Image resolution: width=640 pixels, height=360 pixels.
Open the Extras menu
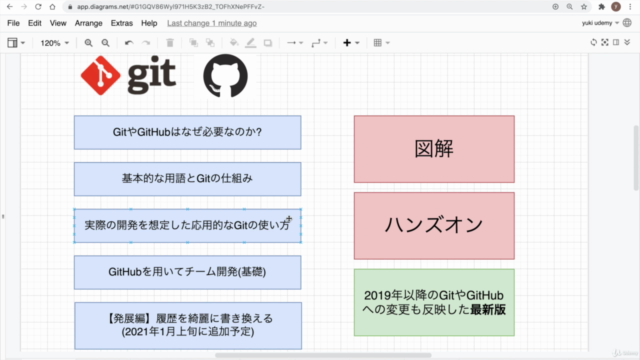point(122,23)
